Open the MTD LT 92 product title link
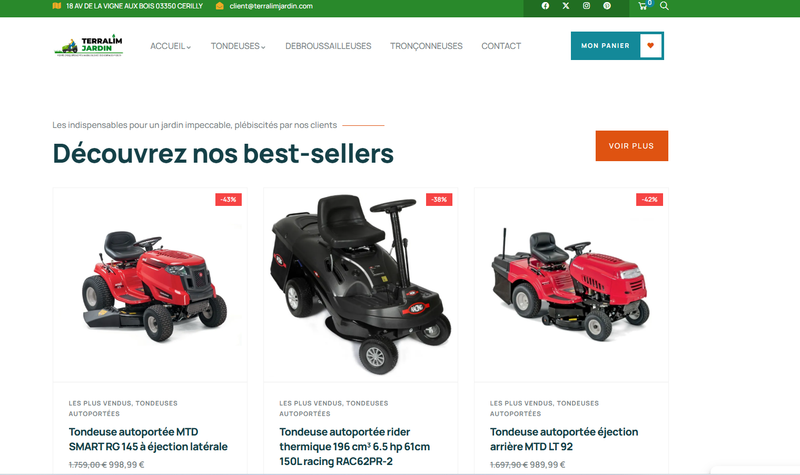Screen dimensions: 800x475 tap(564, 439)
